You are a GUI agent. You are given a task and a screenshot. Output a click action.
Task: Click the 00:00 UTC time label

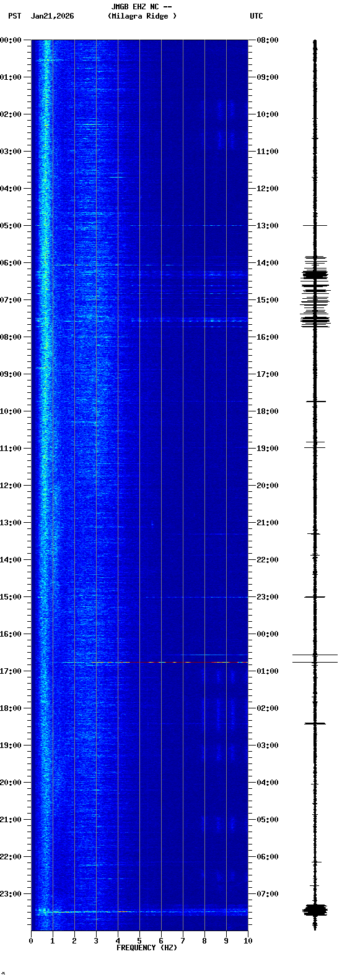pyautogui.click(x=268, y=634)
